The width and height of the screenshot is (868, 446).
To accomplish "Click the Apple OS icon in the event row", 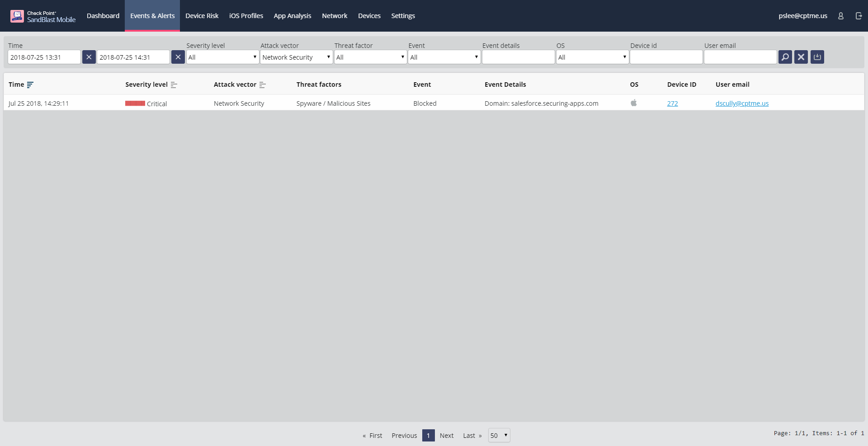I will (634, 103).
